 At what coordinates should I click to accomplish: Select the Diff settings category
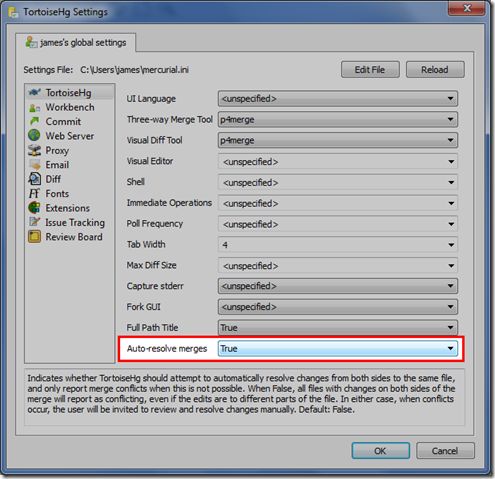pyautogui.click(x=70, y=179)
